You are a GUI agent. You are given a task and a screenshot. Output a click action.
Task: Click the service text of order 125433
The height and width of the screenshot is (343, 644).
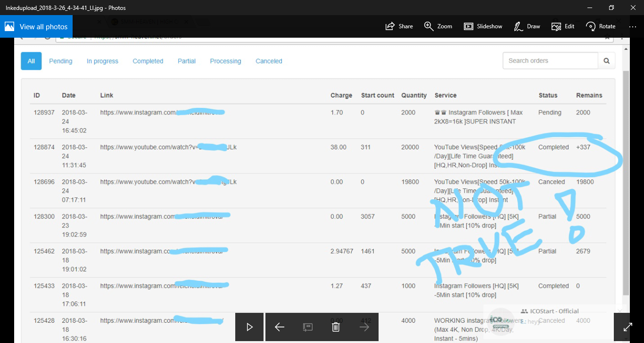pyautogui.click(x=477, y=290)
